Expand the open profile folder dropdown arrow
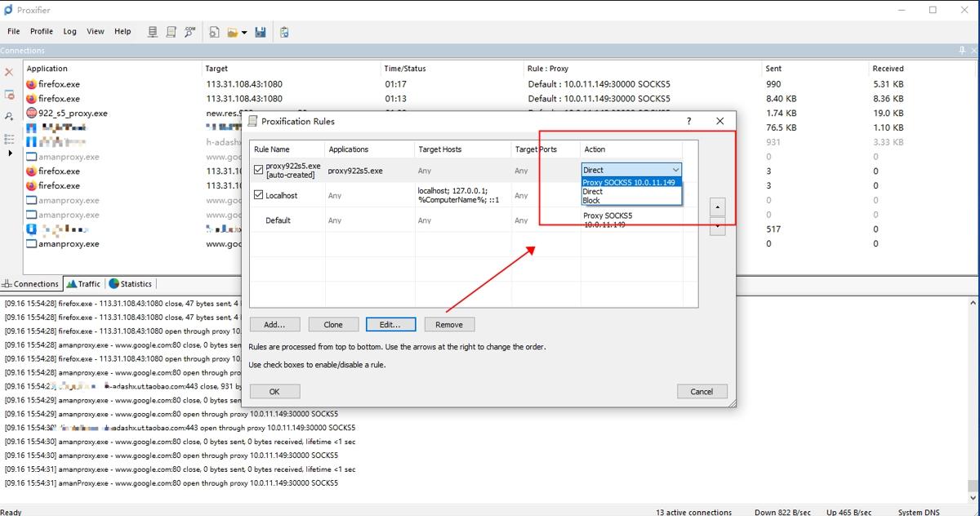 244,33
